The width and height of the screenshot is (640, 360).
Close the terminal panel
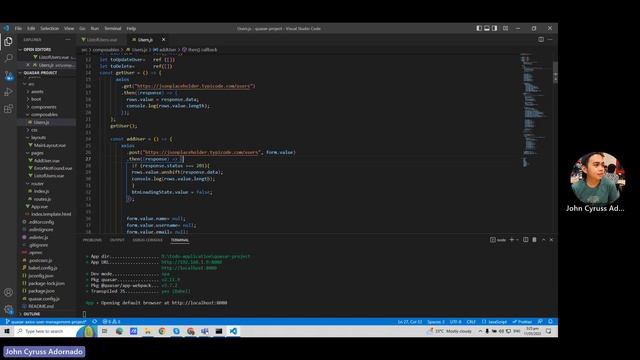point(551,240)
